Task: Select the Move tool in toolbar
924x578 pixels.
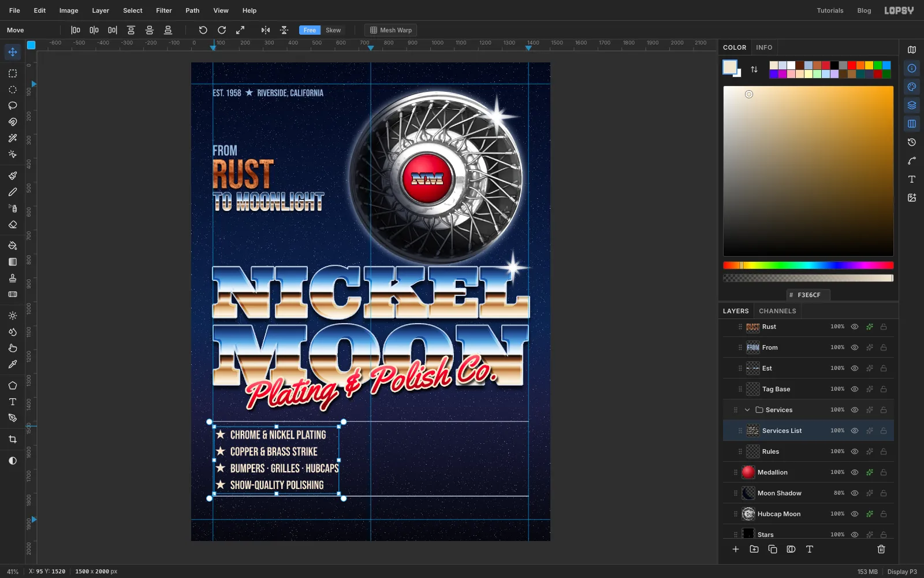Action: coord(13,52)
